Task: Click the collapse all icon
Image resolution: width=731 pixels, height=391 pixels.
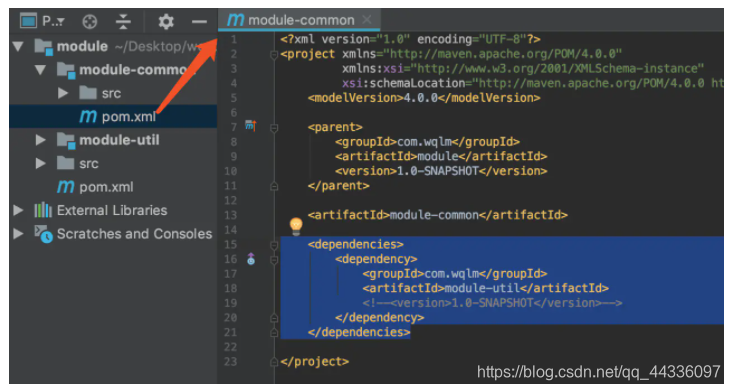Action: point(123,21)
